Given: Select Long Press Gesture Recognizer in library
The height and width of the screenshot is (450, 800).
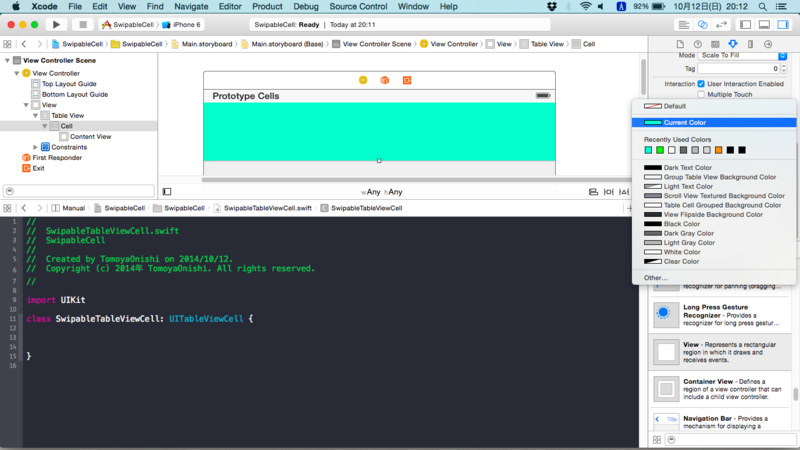Looking at the screenshot, I should [721, 315].
